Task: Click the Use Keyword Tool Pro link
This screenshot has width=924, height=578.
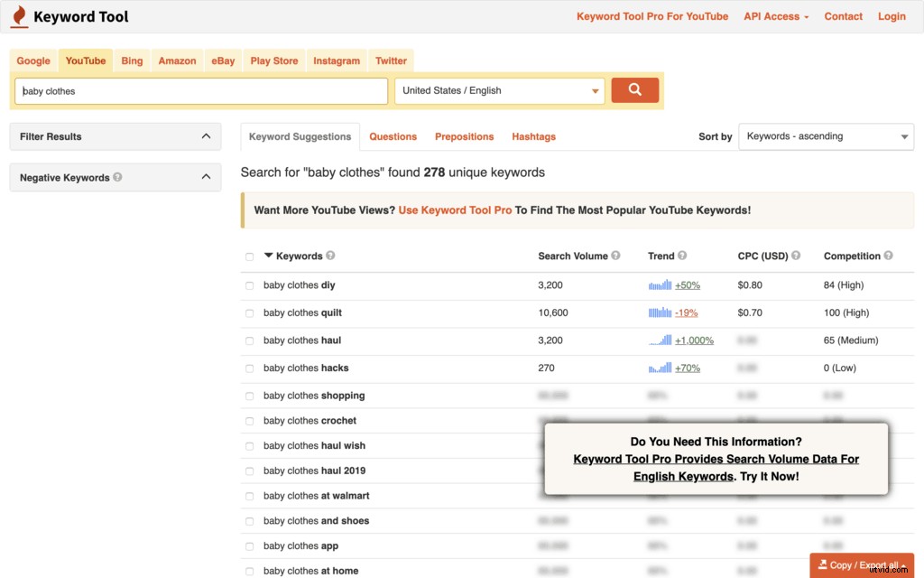Action: coord(455,209)
